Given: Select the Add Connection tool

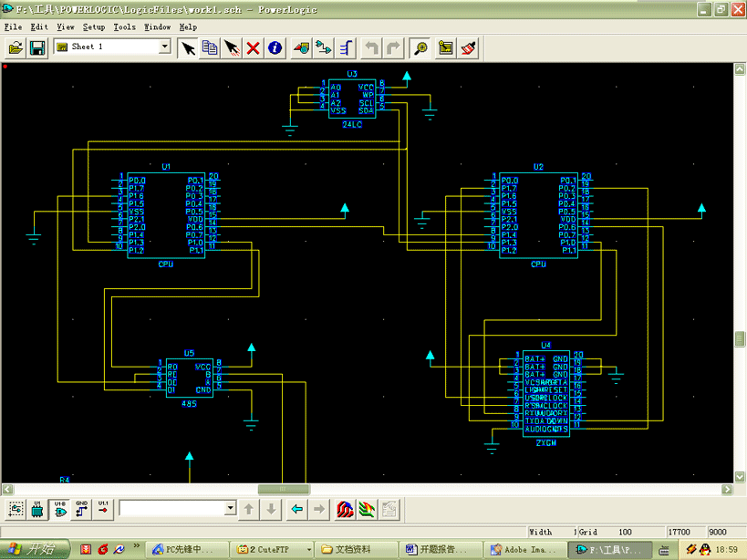Looking at the screenshot, I should [x=324, y=47].
